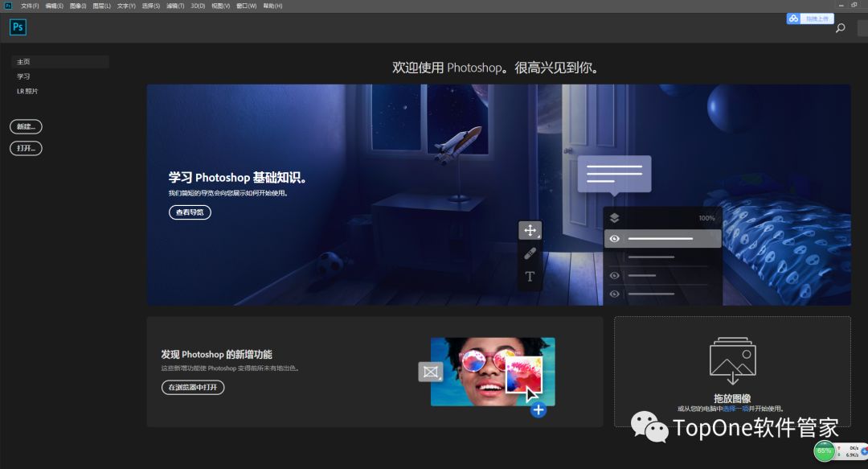868x469 pixels.
Task: Click the 选择一项 link
Action: (735, 409)
